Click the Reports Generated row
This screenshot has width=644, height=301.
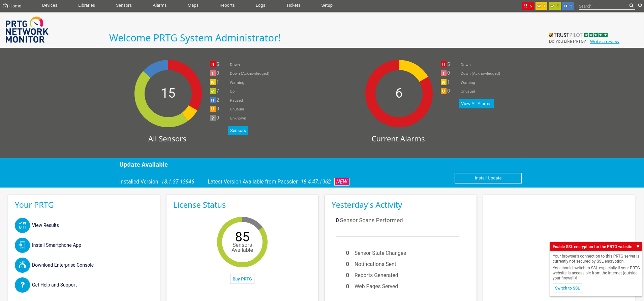tap(372, 275)
